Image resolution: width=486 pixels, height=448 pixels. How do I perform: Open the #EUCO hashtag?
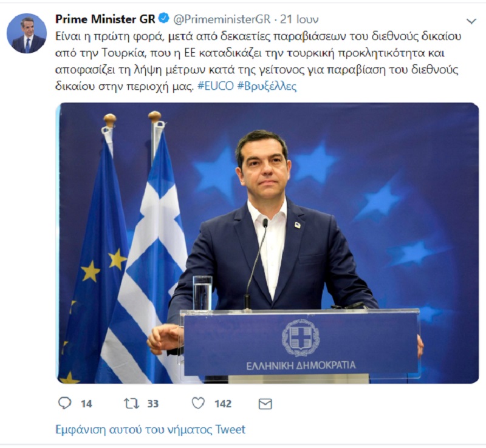click(x=216, y=86)
